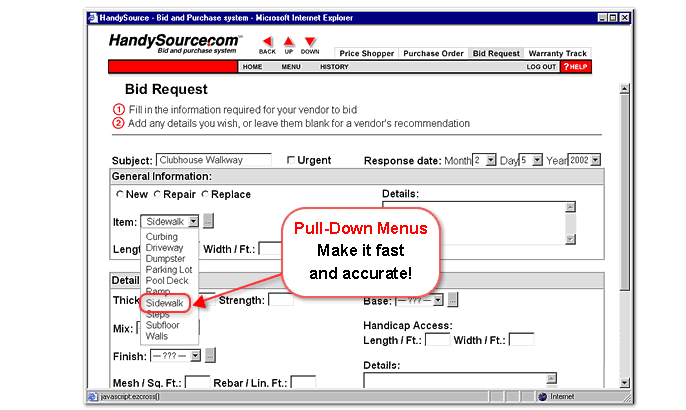Click the red DOWN arrow icon
Screen dimensions: 686x410
pyautogui.click(x=310, y=40)
